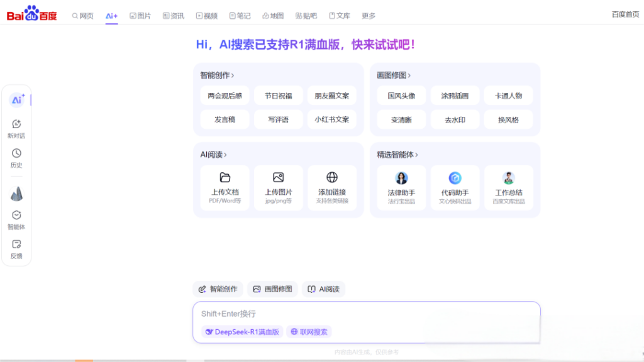Open the 百度首页 link
This screenshot has height=362, width=644.
[625, 14]
